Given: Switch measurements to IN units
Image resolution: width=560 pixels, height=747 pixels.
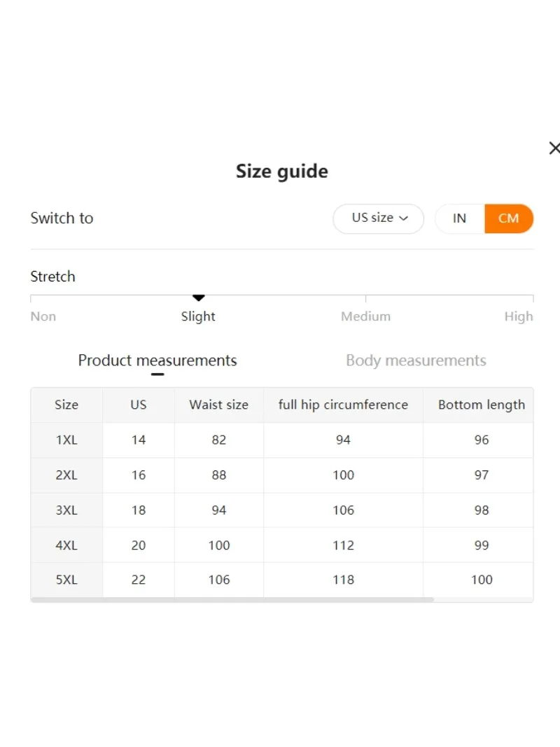Looking at the screenshot, I should [x=459, y=218].
